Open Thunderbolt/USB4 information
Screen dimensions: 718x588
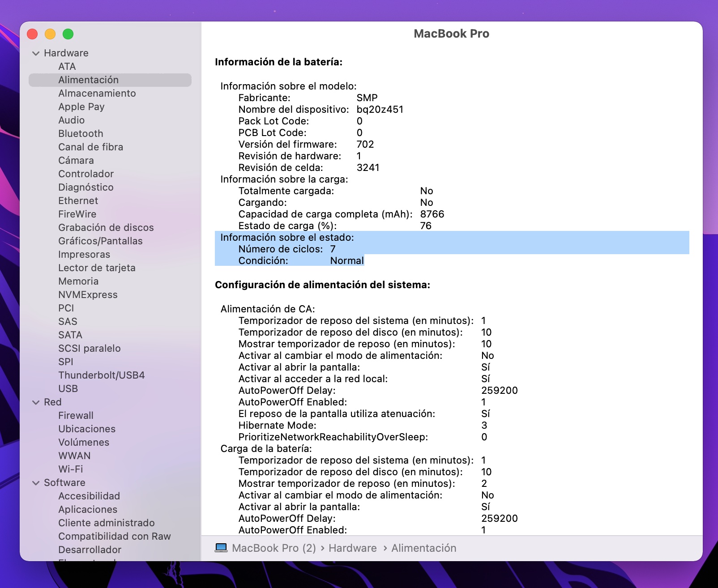[101, 375]
